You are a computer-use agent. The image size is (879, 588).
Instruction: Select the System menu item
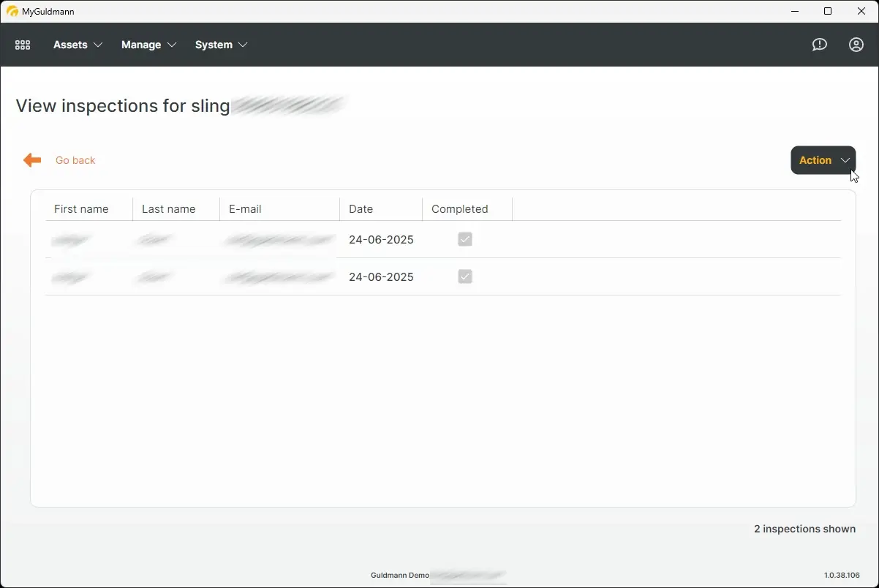click(212, 45)
